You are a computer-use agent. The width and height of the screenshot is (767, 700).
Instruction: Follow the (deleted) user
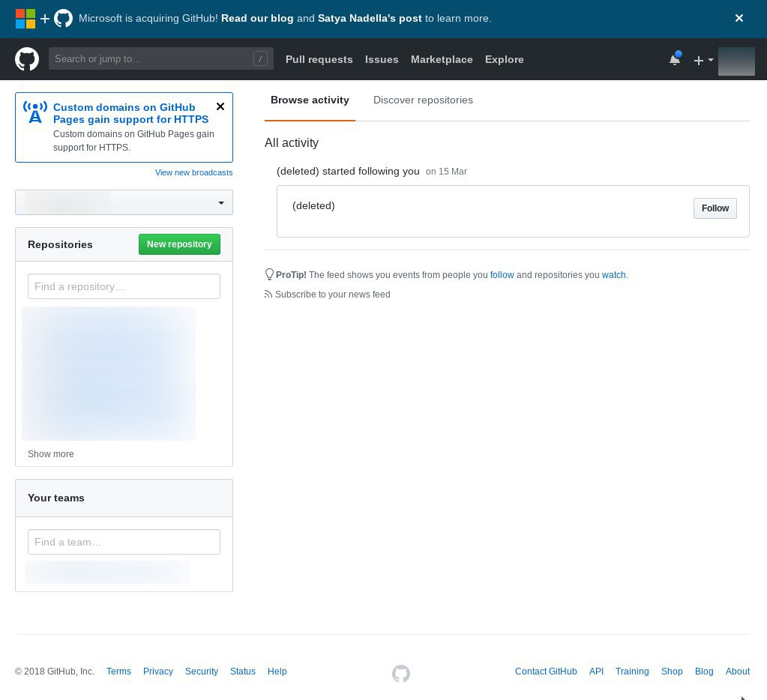(715, 208)
